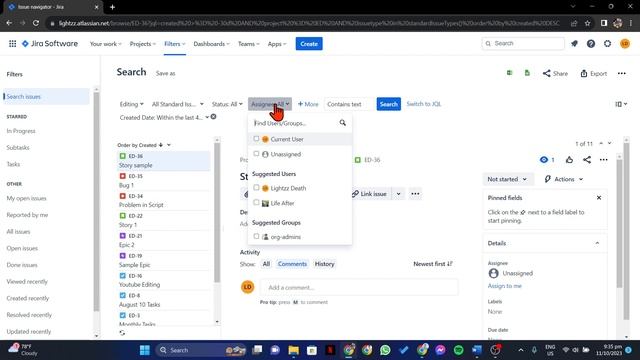
Task: Open the Link issue dropdown arrow
Action: click(x=398, y=194)
